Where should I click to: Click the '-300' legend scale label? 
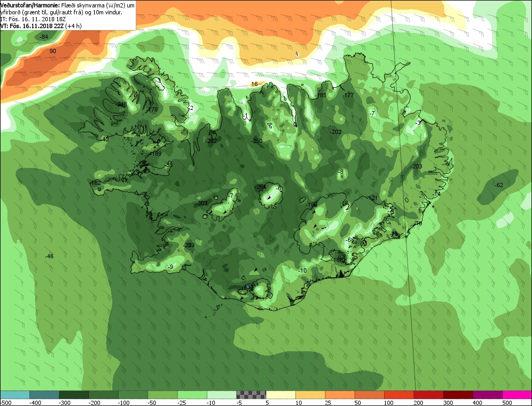coord(64,403)
